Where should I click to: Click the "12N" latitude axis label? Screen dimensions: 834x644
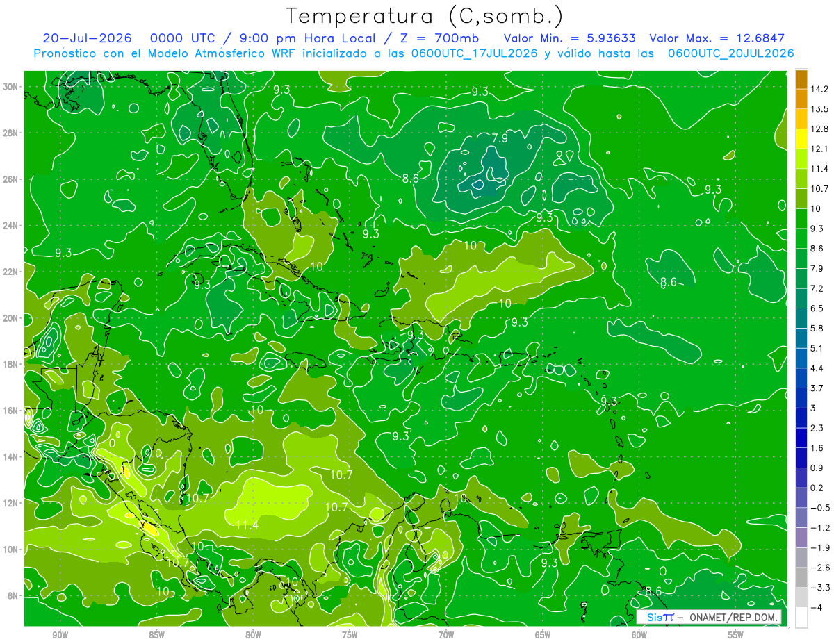coord(11,503)
